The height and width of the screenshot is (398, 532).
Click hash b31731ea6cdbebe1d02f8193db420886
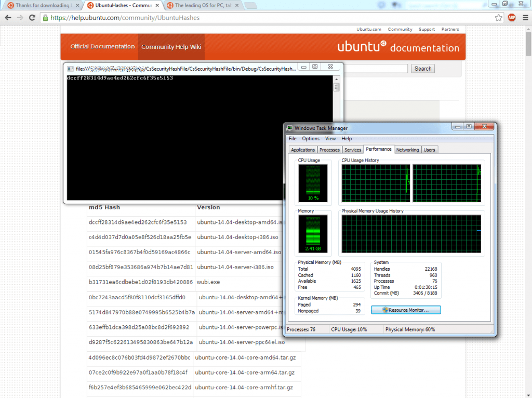pyautogui.click(x=140, y=282)
